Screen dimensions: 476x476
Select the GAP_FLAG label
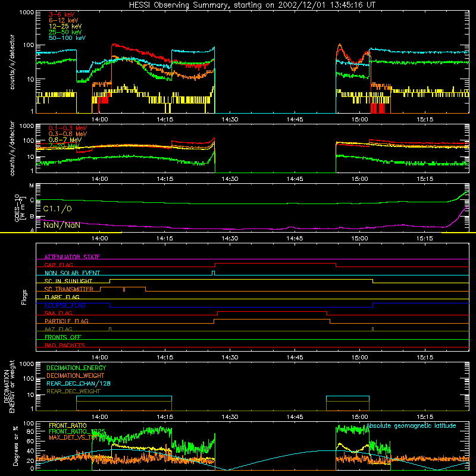point(58,265)
